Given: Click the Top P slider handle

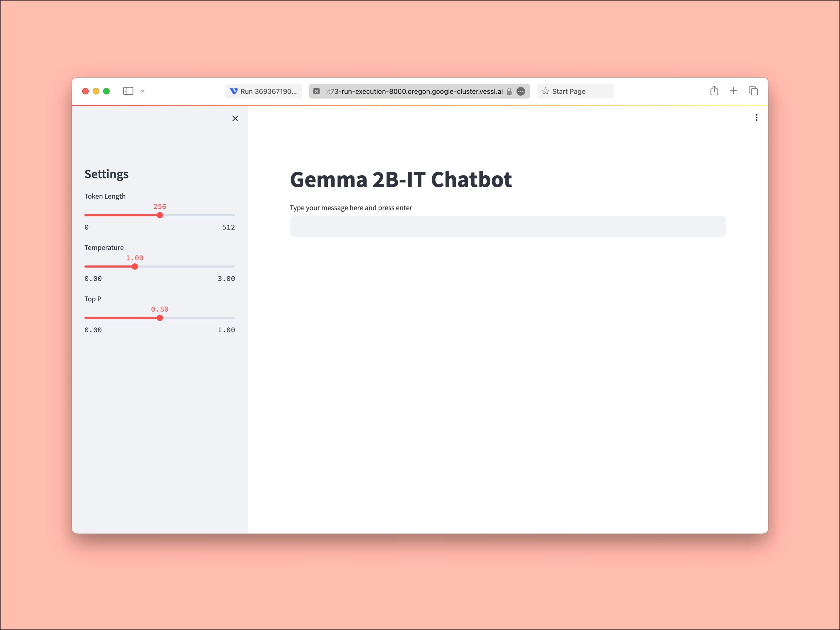Looking at the screenshot, I should (x=160, y=318).
